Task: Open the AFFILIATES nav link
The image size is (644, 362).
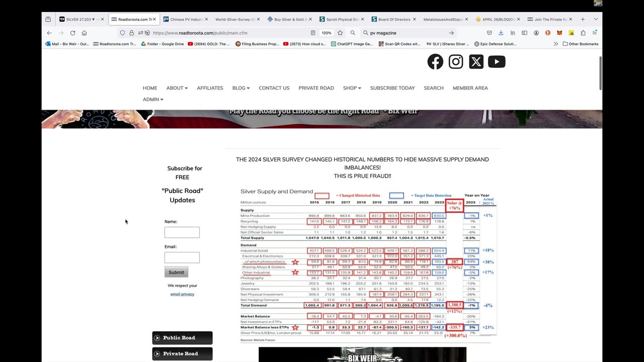Action: pos(210,88)
